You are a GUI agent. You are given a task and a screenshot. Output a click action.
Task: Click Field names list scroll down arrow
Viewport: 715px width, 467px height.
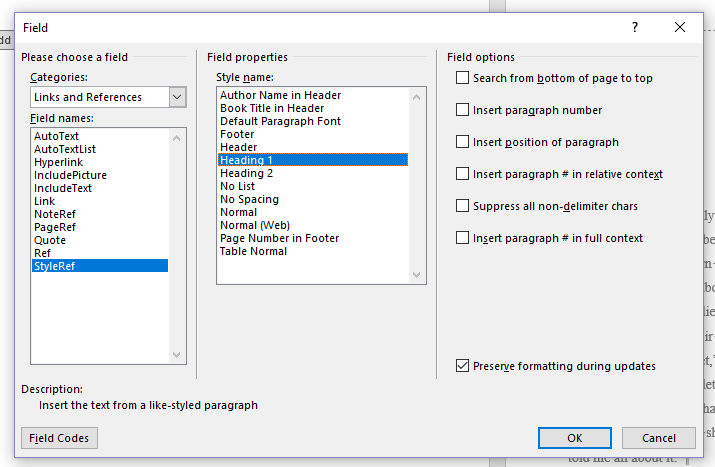[177, 355]
